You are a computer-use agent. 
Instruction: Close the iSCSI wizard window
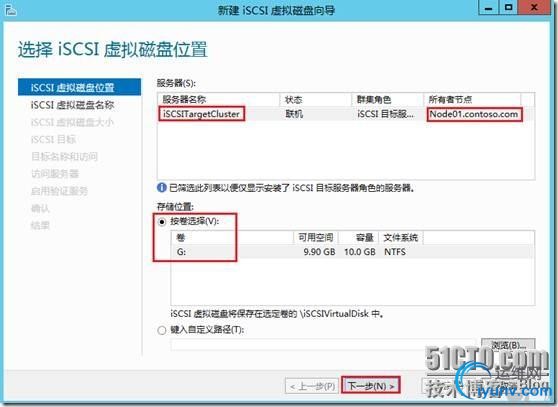tap(534, 7)
